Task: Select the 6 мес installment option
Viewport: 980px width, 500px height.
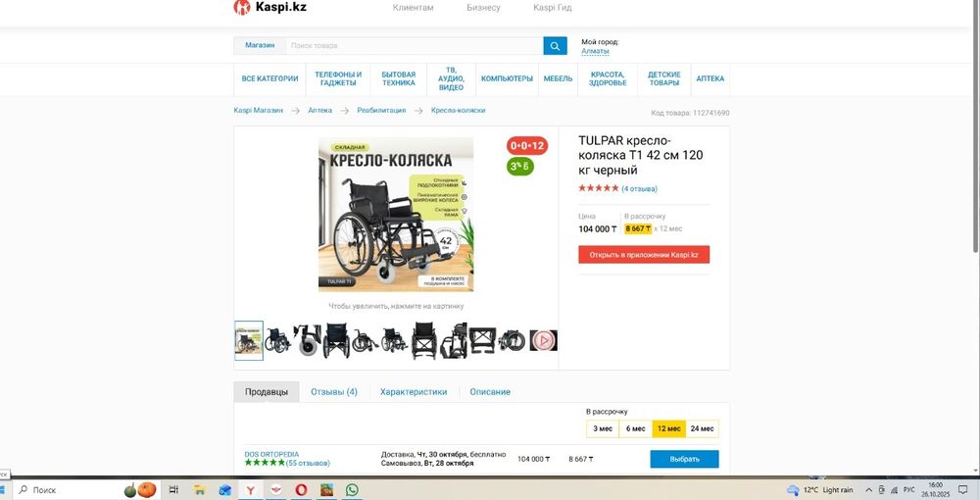Action: tap(636, 428)
